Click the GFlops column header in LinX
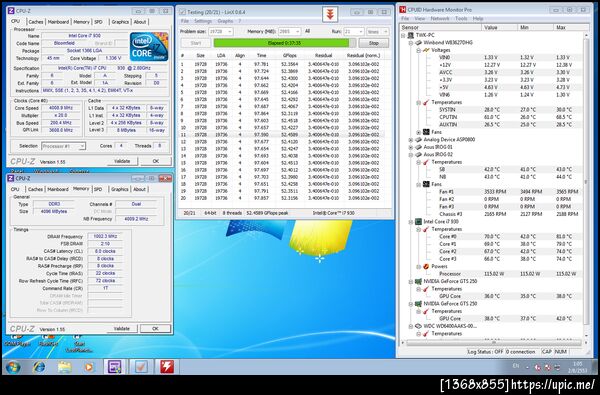Image resolution: width=600 pixels, height=395 pixels. pyautogui.click(x=290, y=55)
